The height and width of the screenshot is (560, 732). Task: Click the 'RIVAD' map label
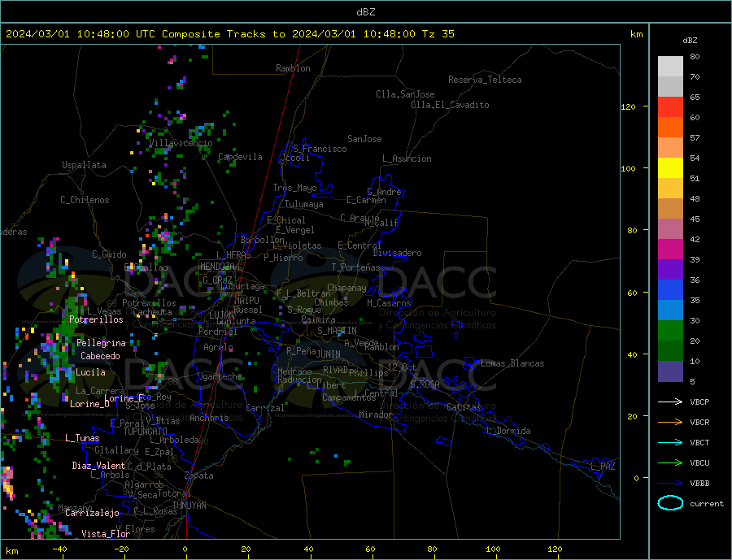336,370
